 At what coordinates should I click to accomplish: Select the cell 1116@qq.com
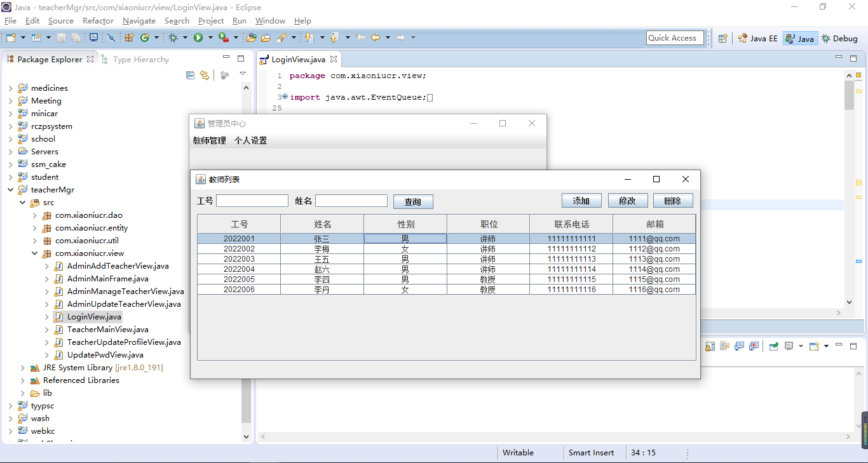click(x=654, y=290)
